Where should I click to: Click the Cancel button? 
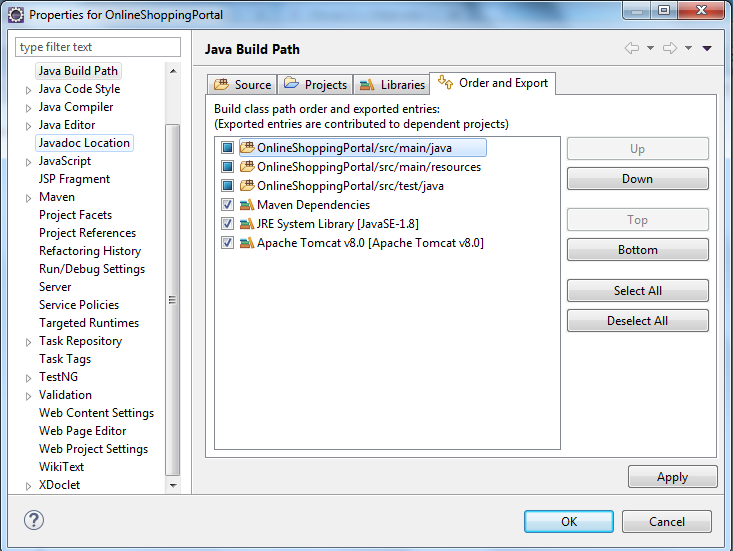(667, 522)
